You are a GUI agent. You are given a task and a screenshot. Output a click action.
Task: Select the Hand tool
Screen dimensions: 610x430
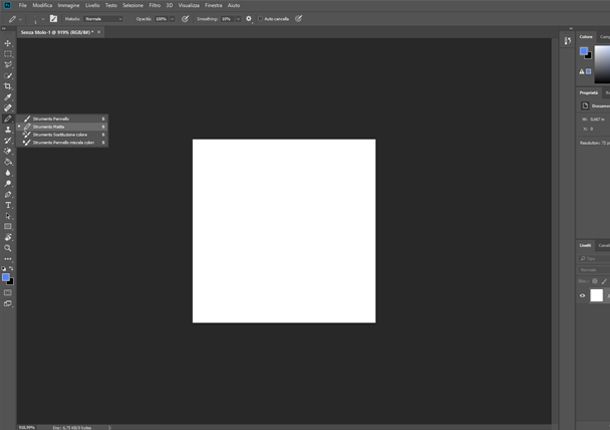(x=8, y=237)
